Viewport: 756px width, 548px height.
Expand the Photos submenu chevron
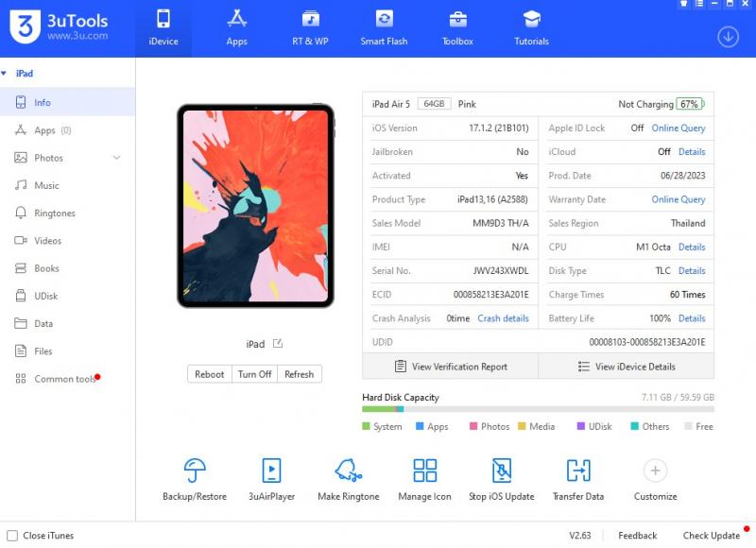(116, 158)
